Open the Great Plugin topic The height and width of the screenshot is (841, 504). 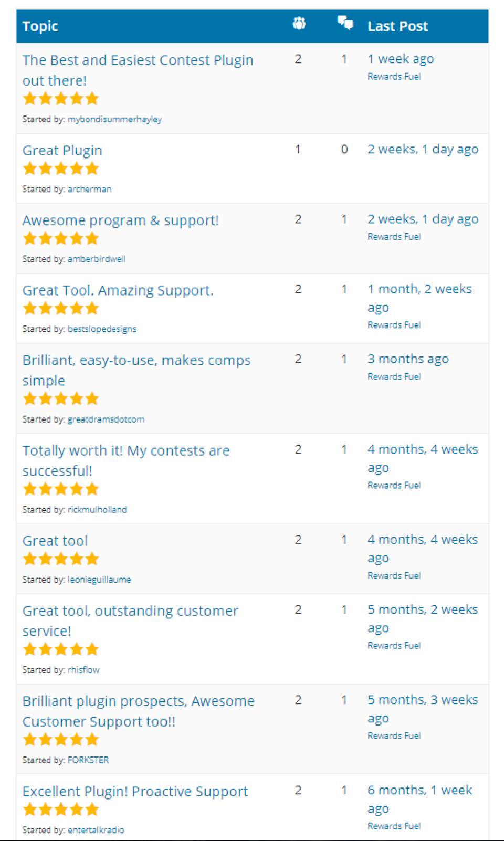click(62, 151)
